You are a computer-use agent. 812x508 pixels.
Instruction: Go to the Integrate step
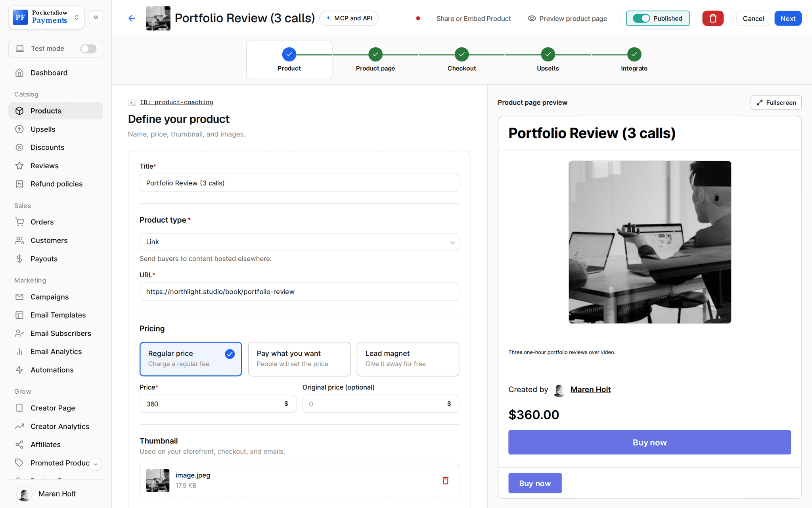point(634,60)
